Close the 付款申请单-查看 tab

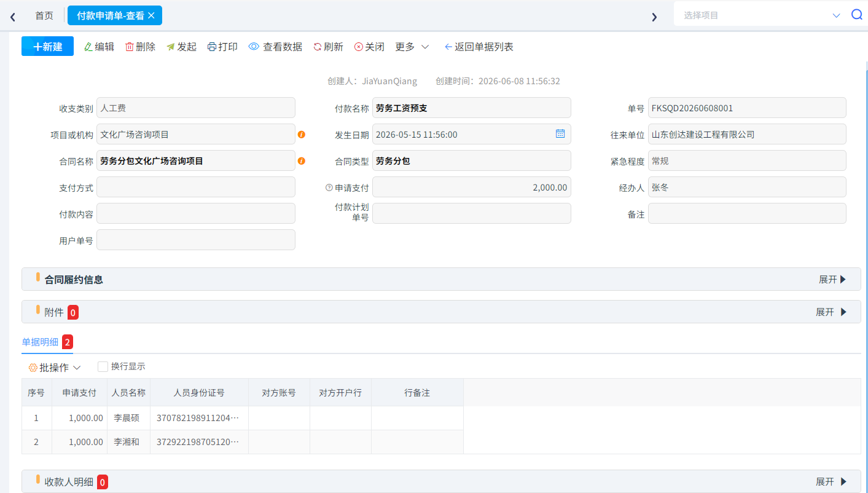(x=151, y=15)
